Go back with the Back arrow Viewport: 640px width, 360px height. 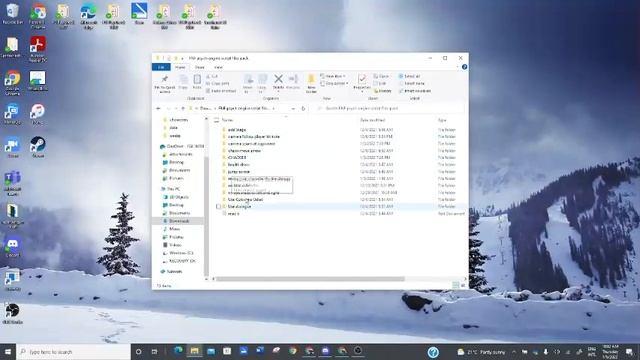[158, 109]
